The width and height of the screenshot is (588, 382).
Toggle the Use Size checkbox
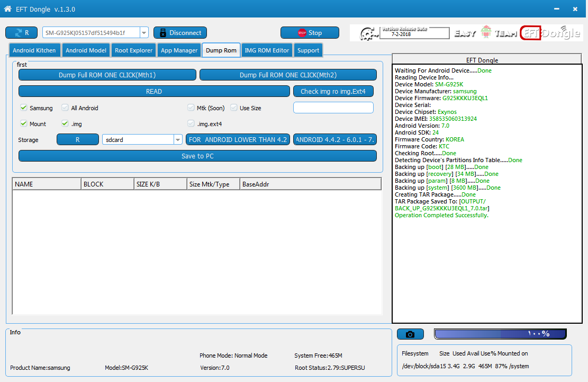(233, 108)
